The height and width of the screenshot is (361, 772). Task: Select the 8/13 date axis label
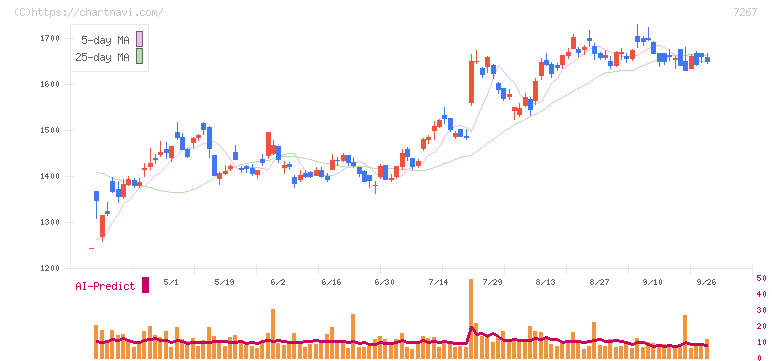click(x=546, y=282)
